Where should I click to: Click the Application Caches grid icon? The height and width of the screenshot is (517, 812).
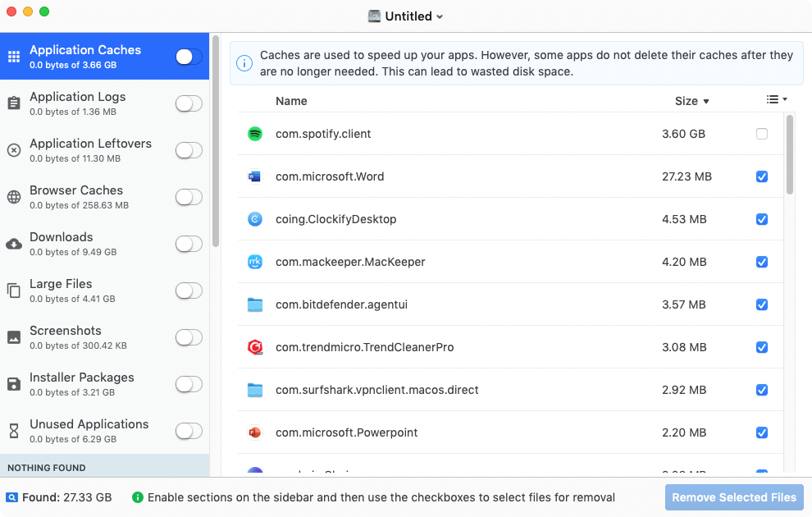14,57
